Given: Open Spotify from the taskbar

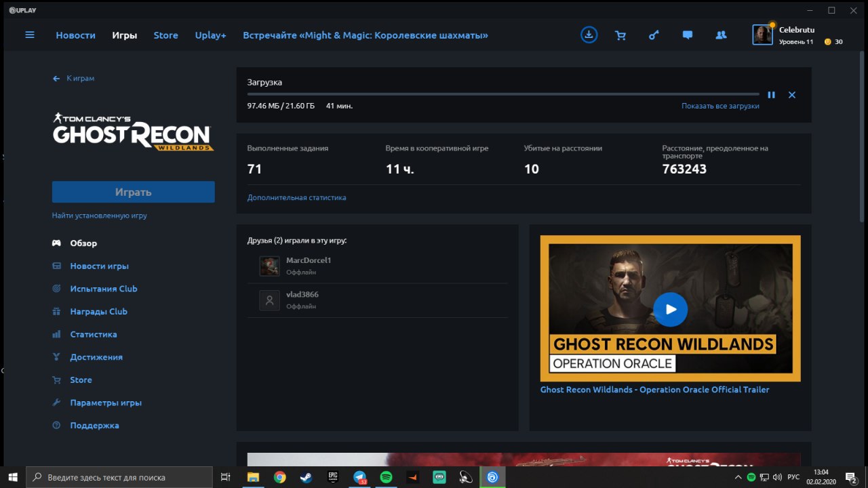Looking at the screenshot, I should (x=386, y=477).
